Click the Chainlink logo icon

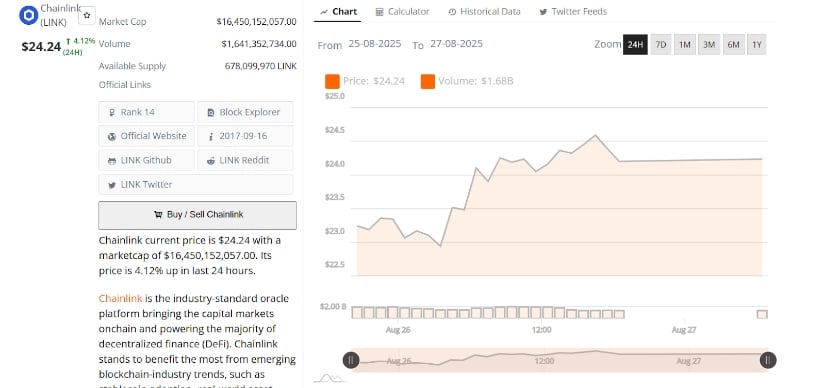point(28,15)
